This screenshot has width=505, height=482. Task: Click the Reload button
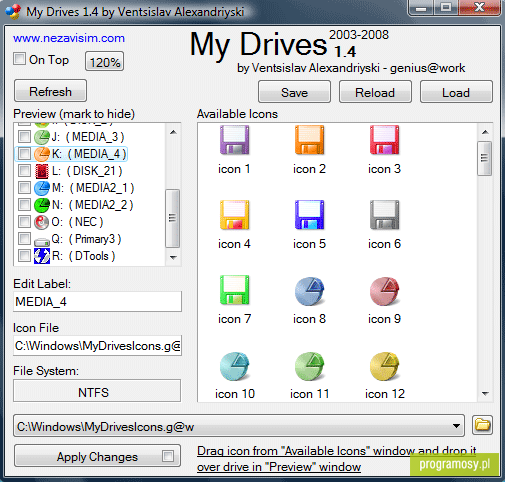tap(375, 92)
